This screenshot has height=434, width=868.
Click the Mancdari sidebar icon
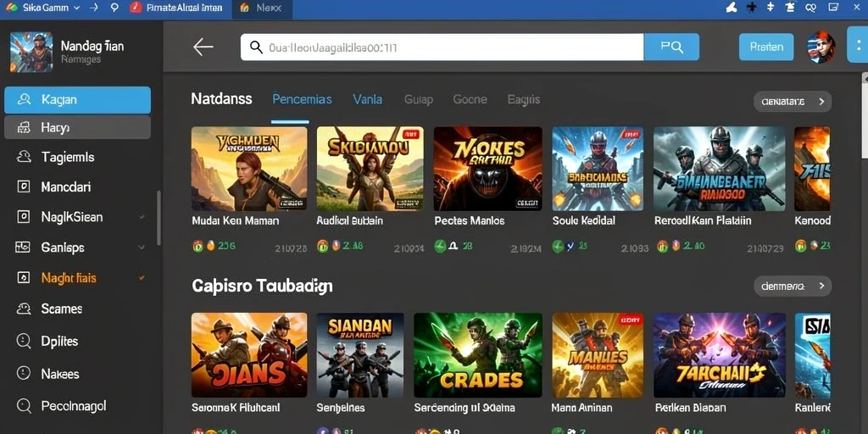(24, 186)
